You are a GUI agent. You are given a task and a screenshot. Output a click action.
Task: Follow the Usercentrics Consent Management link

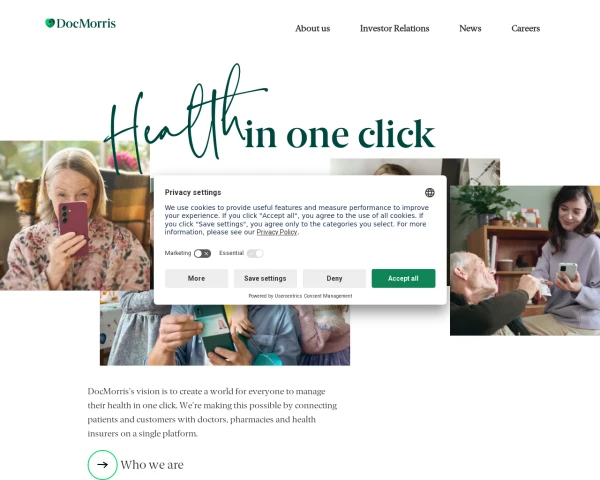click(313, 296)
